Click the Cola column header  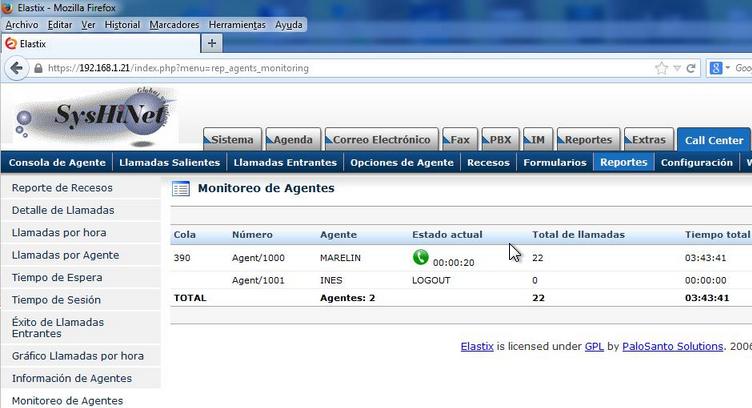(185, 234)
